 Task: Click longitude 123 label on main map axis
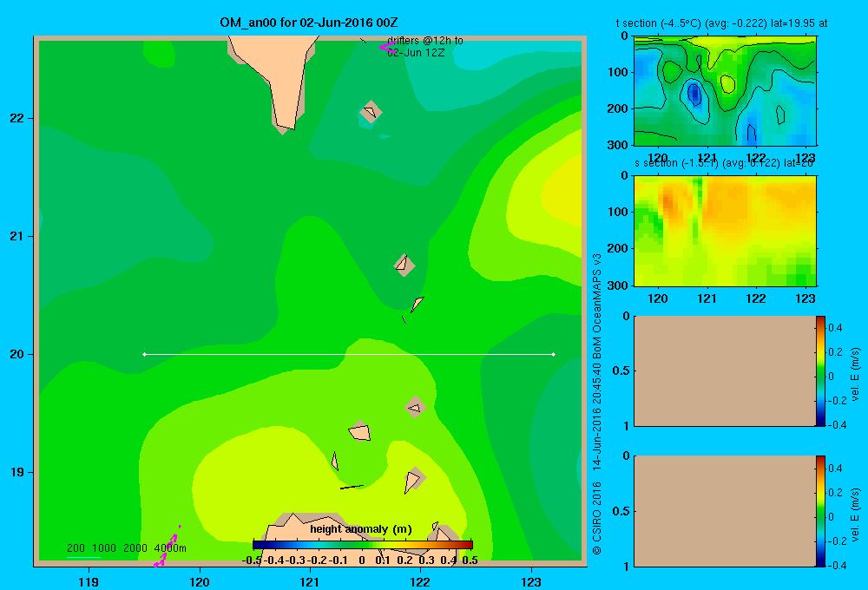pos(531,581)
